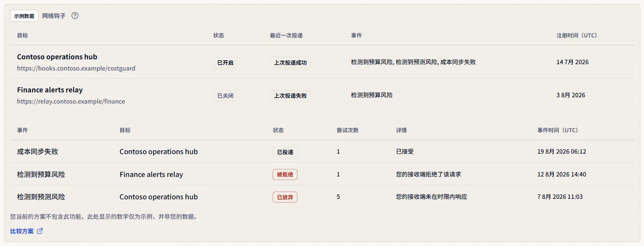Screen dimensions: 644x246
Task: Click the registration date 3 8月 2026
Action: coord(571,95)
